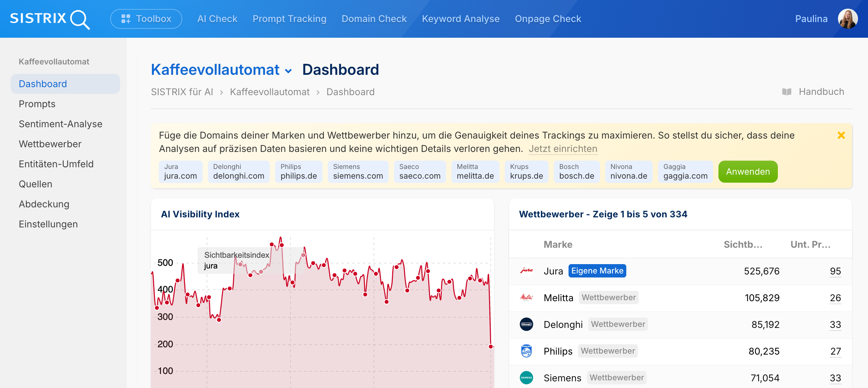868x388 pixels.
Task: Open Keyword Analyse in the top navigation
Action: click(461, 19)
